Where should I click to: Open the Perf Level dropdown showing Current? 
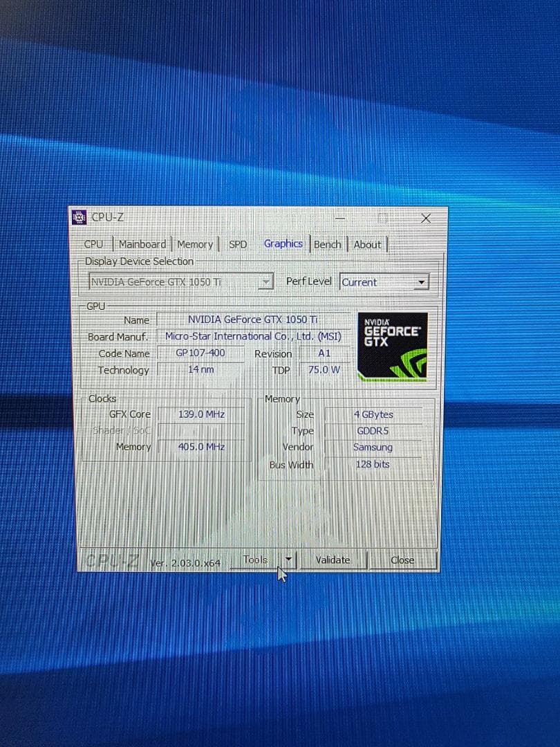click(x=422, y=282)
